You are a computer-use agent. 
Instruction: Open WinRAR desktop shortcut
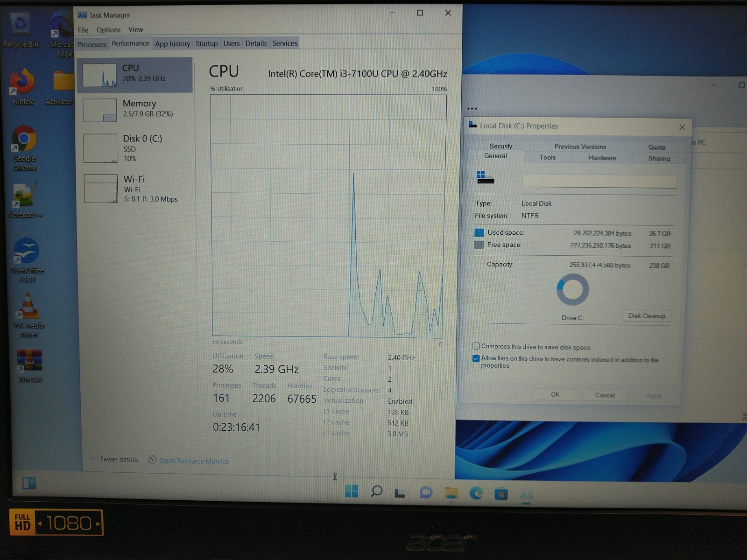pos(29,366)
